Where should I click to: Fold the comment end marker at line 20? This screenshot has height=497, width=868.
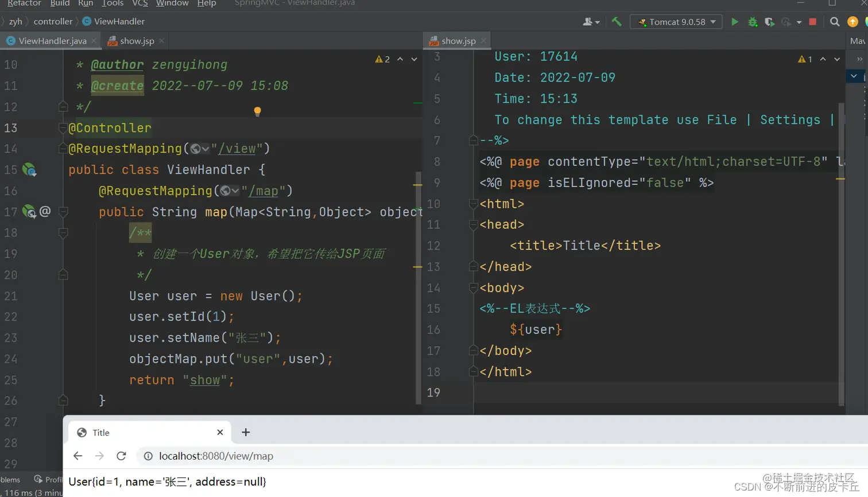tap(63, 275)
